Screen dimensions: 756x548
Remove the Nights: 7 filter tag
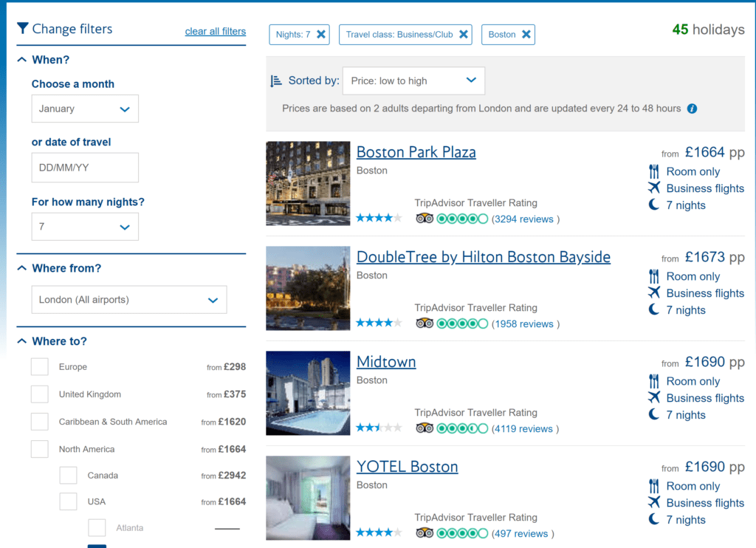click(x=321, y=34)
